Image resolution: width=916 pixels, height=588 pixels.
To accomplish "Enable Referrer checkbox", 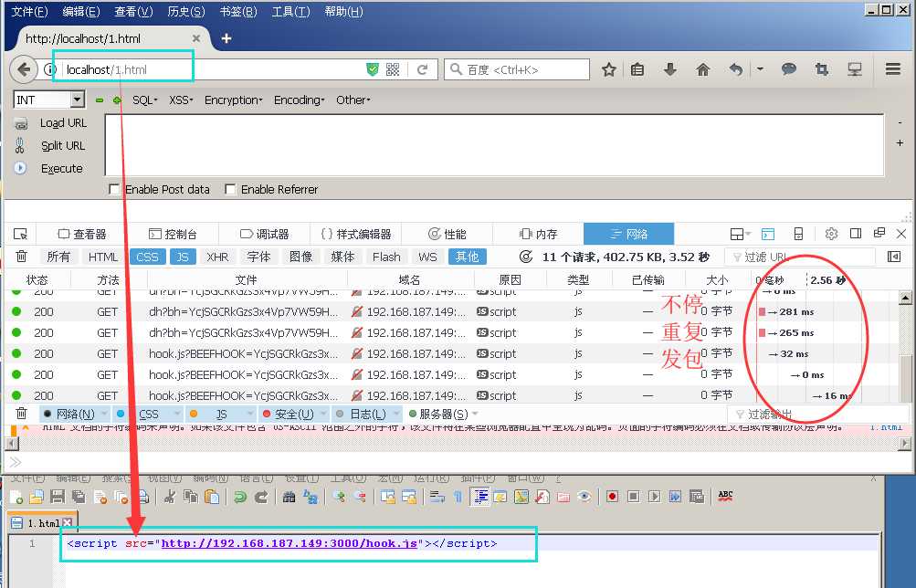I will [230, 189].
